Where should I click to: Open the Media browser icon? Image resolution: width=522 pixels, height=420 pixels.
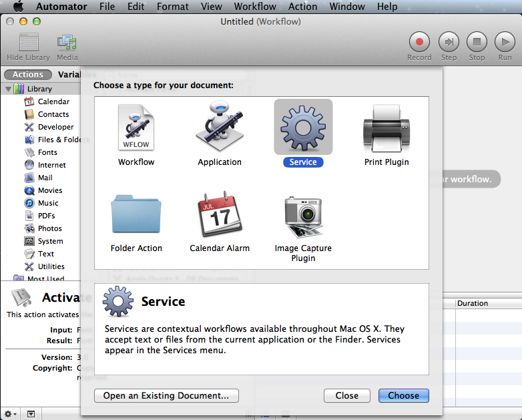click(x=67, y=43)
